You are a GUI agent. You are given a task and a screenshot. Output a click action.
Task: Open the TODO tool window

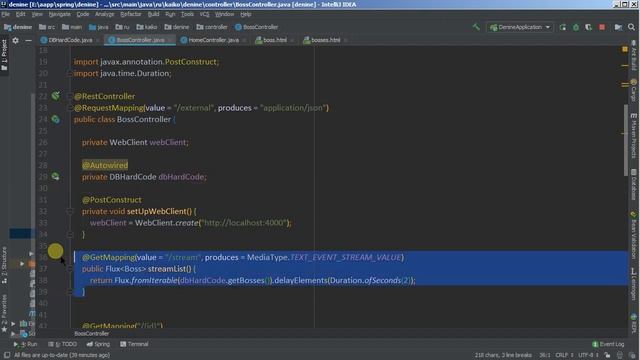pyautogui.click(x=62, y=344)
